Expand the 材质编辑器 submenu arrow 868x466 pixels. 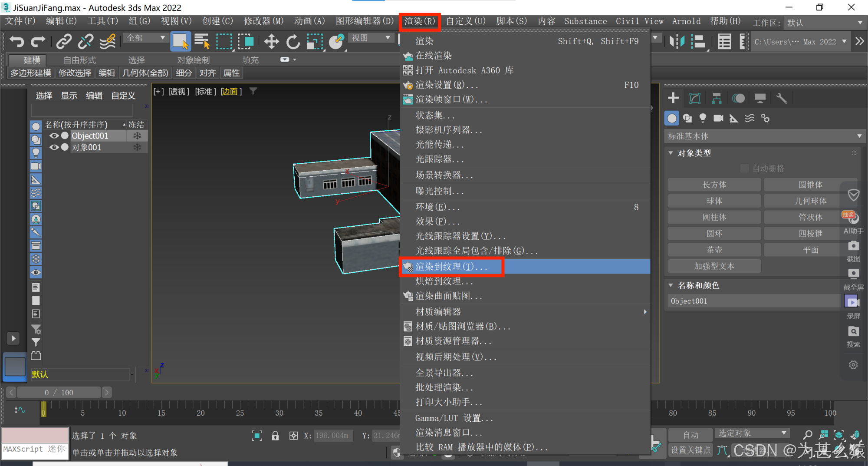click(645, 311)
